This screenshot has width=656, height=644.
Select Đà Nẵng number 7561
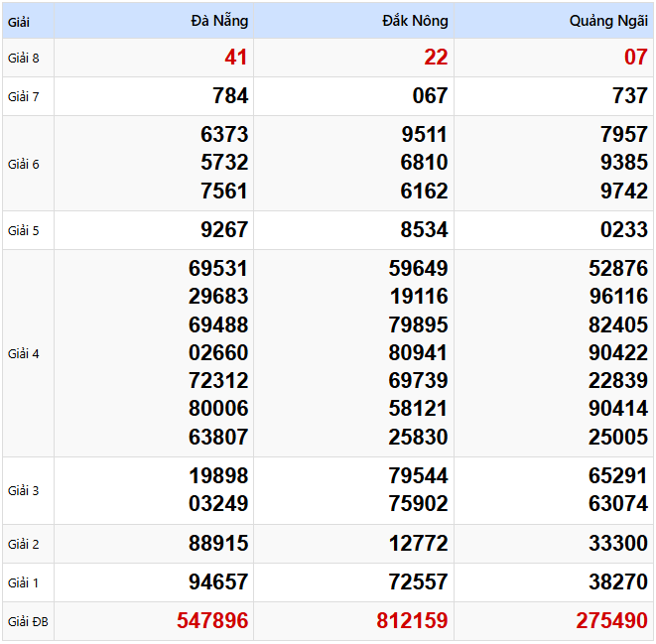pyautogui.click(x=224, y=192)
